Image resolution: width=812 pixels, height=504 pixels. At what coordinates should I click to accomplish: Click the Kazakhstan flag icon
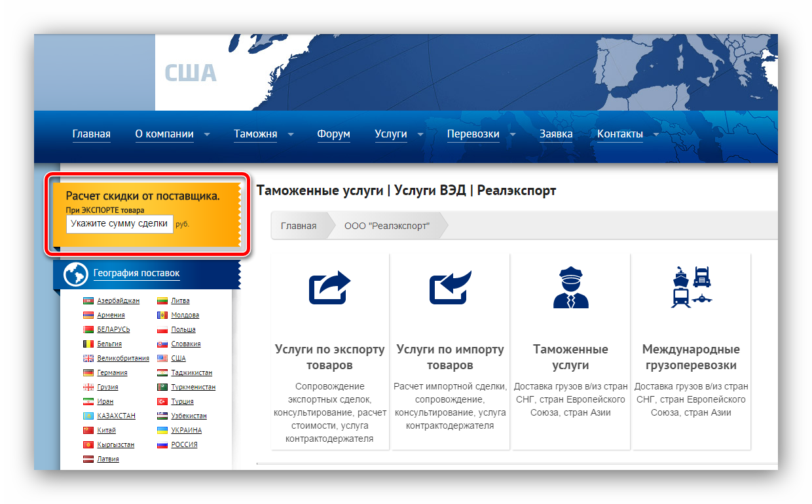(x=88, y=416)
